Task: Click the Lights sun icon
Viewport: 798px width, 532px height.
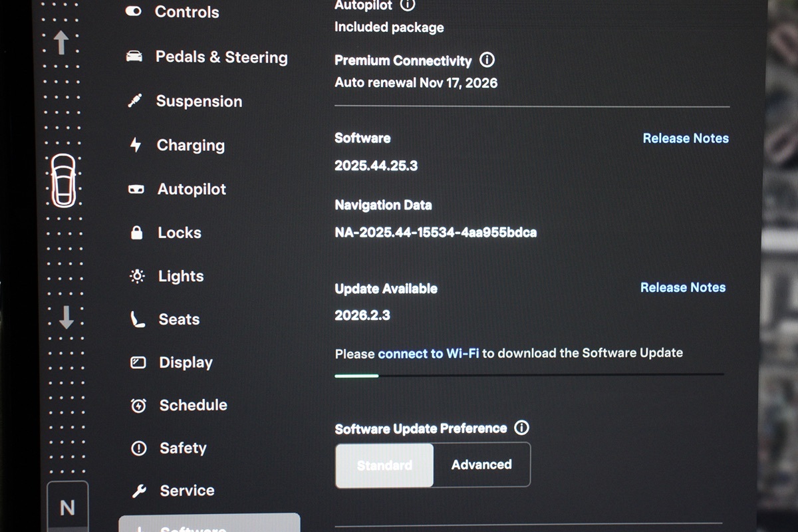Action: click(x=137, y=276)
